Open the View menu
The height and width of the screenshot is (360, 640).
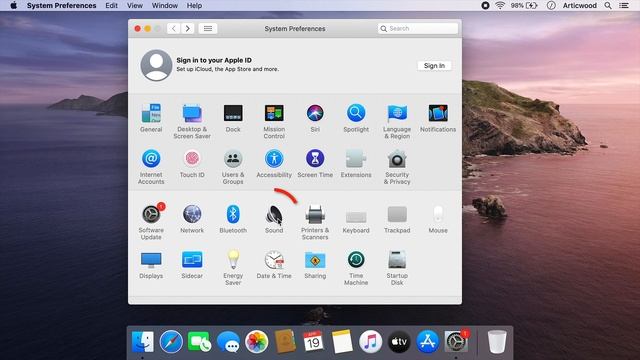(x=135, y=5)
